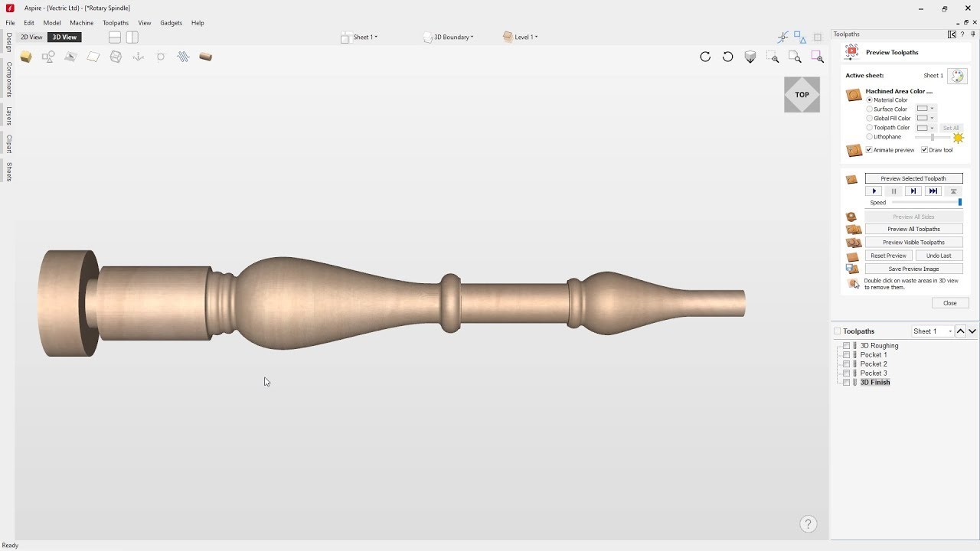Click the sun brightness icon near Lithophane
The image size is (980, 551).
(958, 138)
